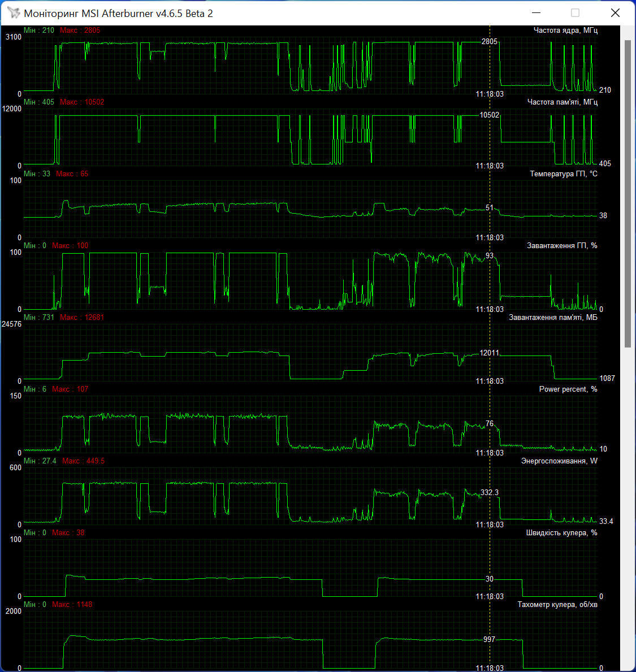Image resolution: width=636 pixels, height=672 pixels.
Task: Click the 93 marker value on GPU load graph
Action: pos(490,256)
